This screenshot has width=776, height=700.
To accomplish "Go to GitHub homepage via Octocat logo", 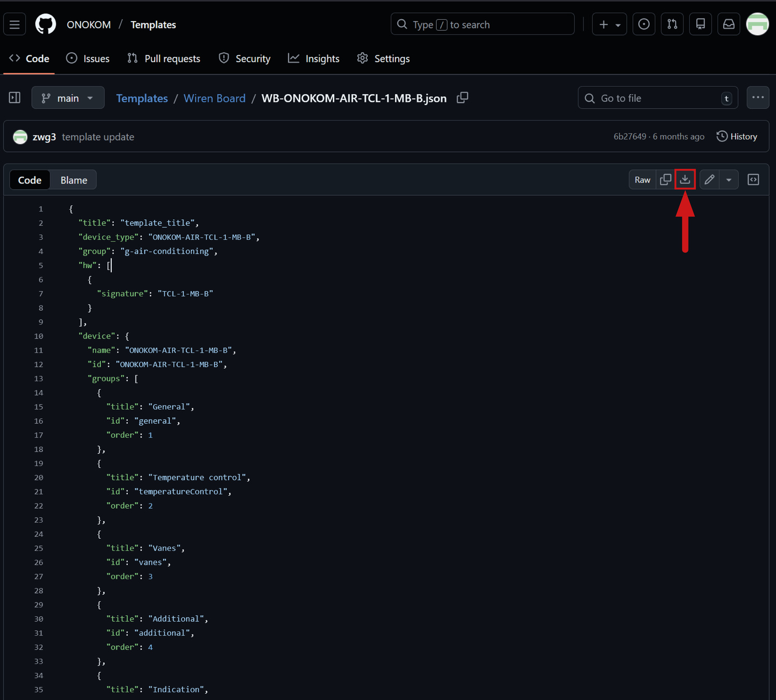I will (x=46, y=24).
